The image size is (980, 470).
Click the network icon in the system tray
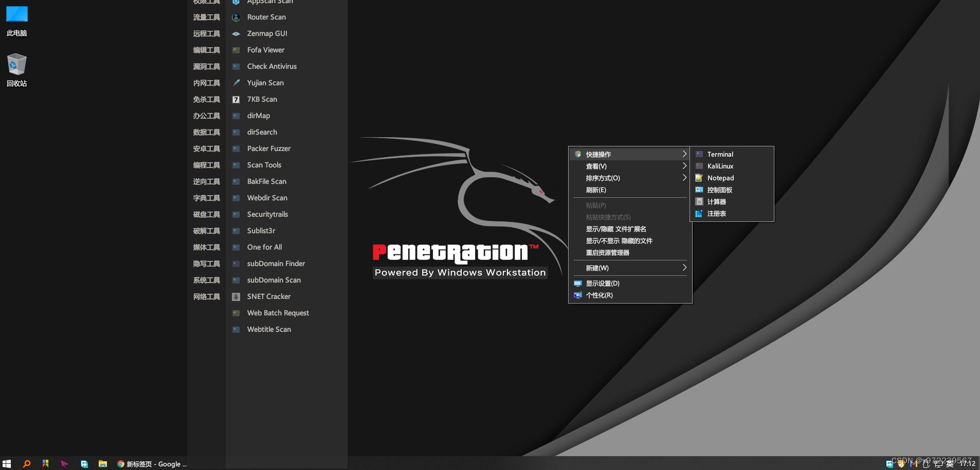938,464
